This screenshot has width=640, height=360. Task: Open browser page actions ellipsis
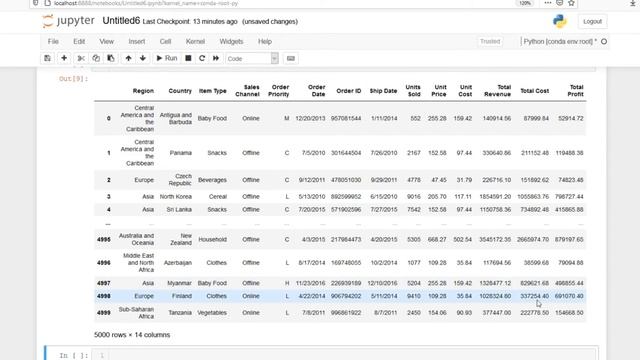coord(548,3)
